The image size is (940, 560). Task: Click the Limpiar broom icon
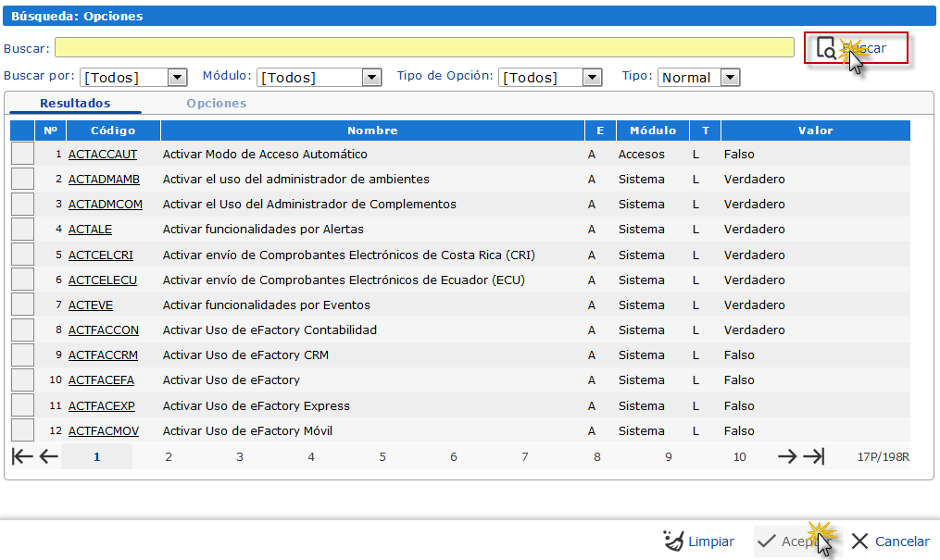click(x=673, y=541)
